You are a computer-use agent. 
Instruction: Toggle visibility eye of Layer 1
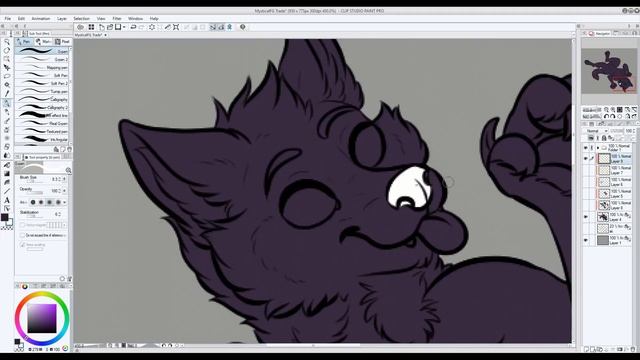(x=586, y=240)
